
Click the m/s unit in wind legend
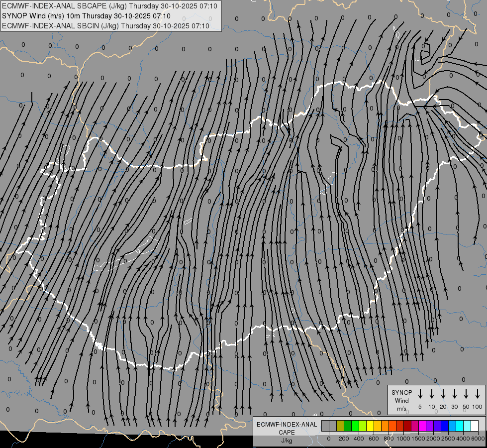click(x=401, y=409)
